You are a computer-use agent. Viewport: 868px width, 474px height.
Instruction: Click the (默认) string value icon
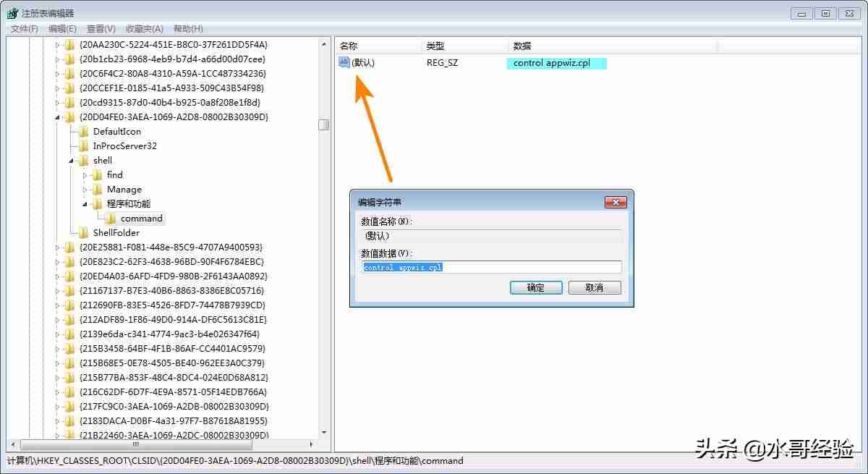[x=344, y=63]
